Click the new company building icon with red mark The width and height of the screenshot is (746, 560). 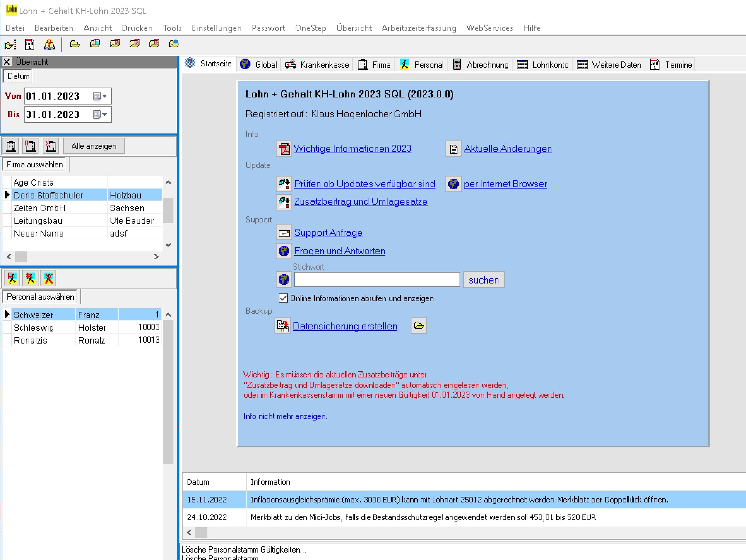[x=30, y=146]
